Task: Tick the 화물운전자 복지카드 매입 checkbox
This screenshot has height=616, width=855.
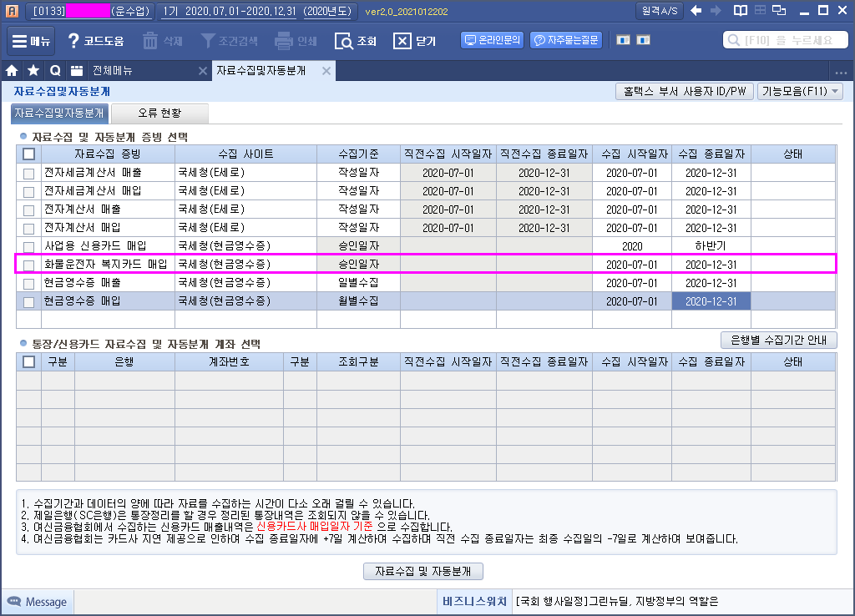Action: coord(29,265)
